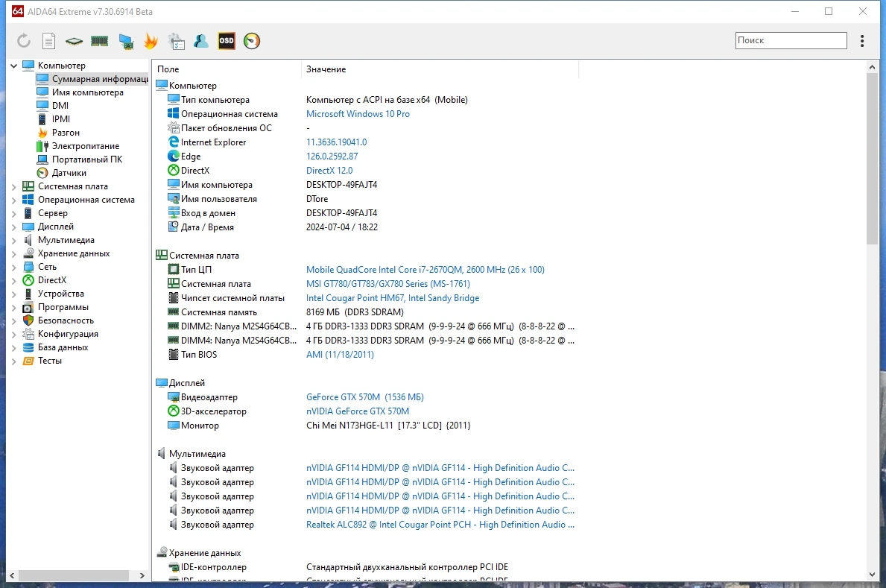This screenshot has height=588, width=886.
Task: Select Имя компьютера in the sidebar tree
Action: point(88,92)
